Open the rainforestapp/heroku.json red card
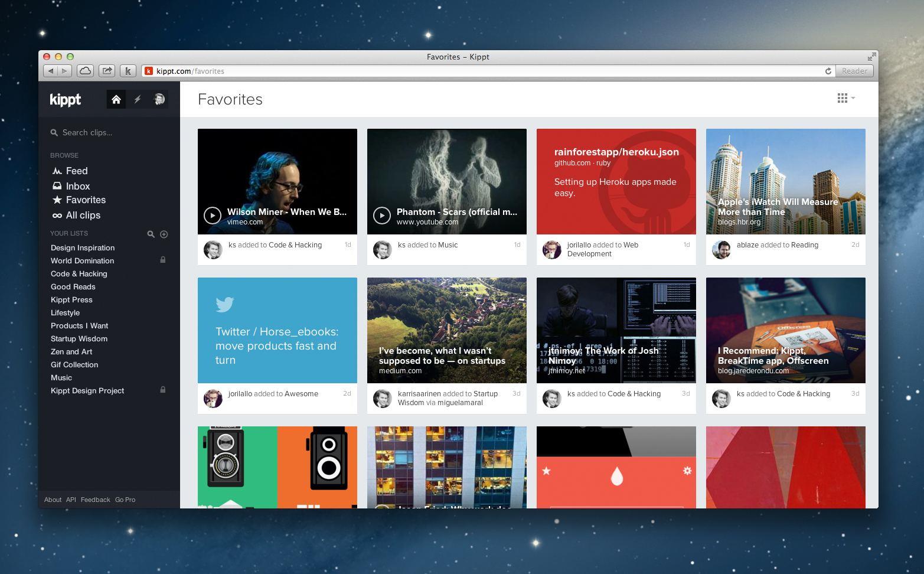924x574 pixels. (616, 182)
